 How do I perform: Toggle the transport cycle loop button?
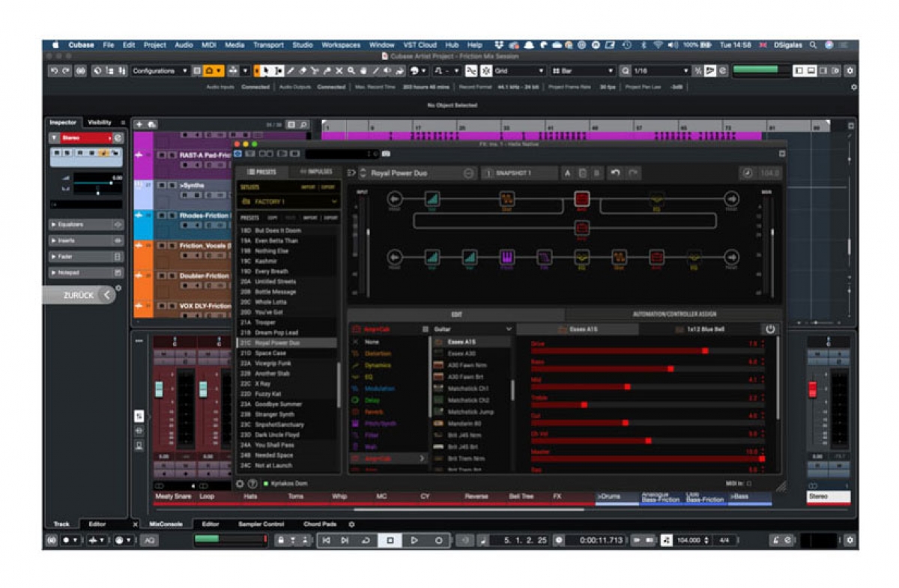click(x=365, y=540)
